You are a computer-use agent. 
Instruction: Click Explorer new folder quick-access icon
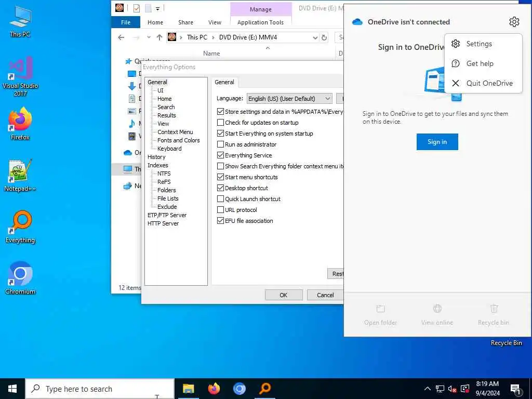pos(148,8)
